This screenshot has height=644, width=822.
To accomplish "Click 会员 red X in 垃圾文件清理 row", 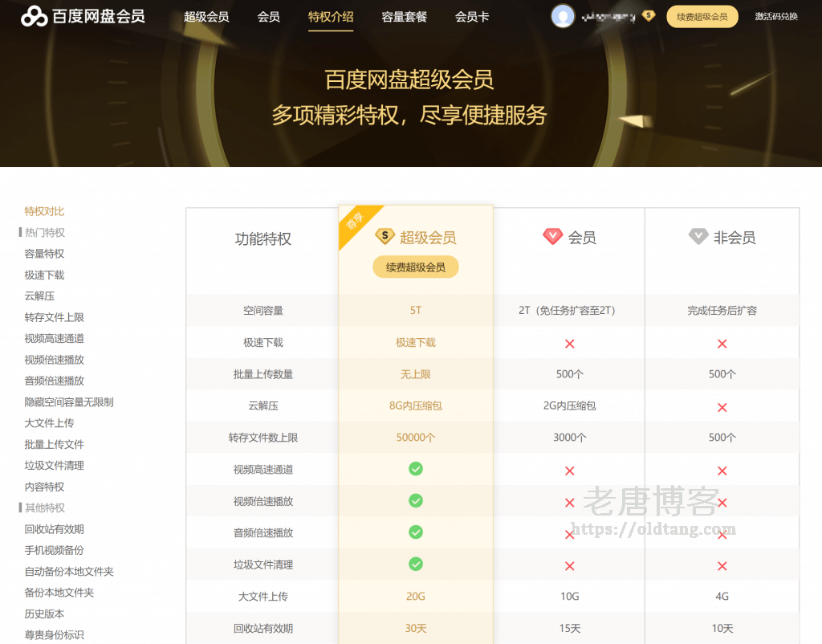I will pyautogui.click(x=570, y=566).
